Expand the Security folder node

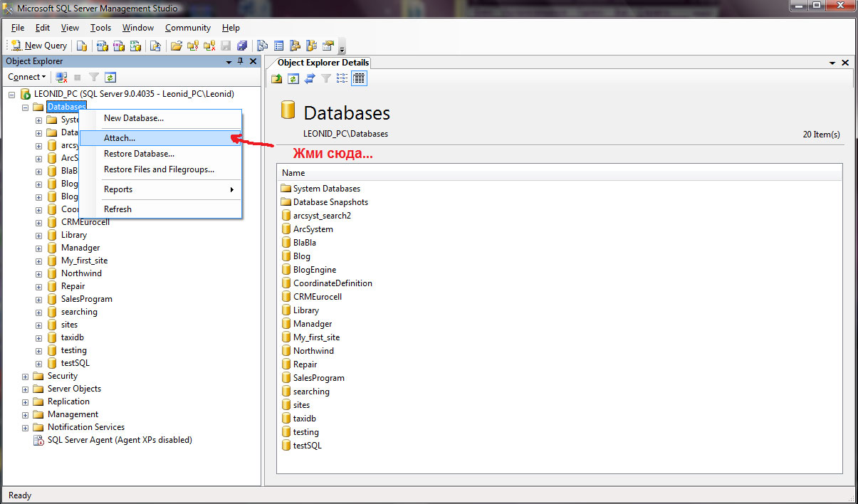(26, 376)
